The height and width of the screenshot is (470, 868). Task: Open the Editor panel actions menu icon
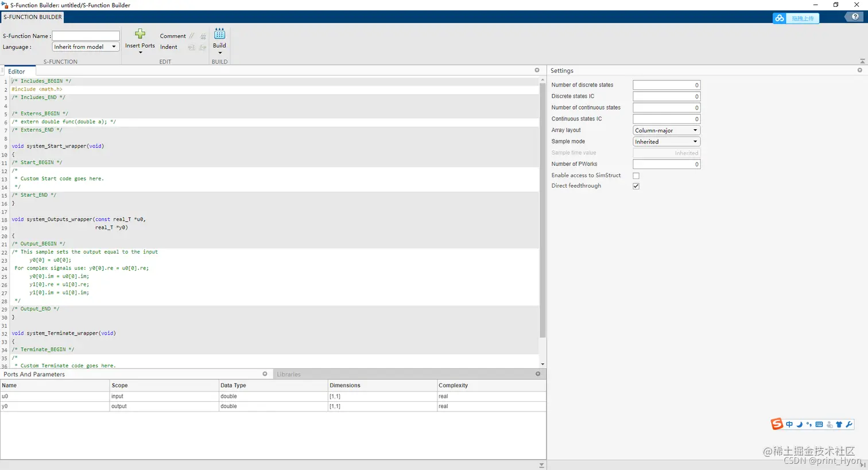(x=537, y=71)
